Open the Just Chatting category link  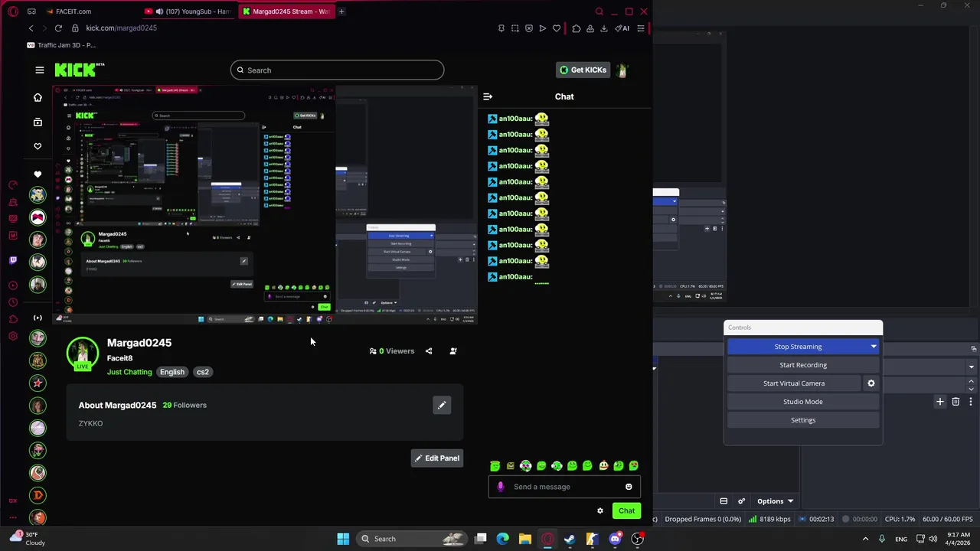[x=129, y=372]
